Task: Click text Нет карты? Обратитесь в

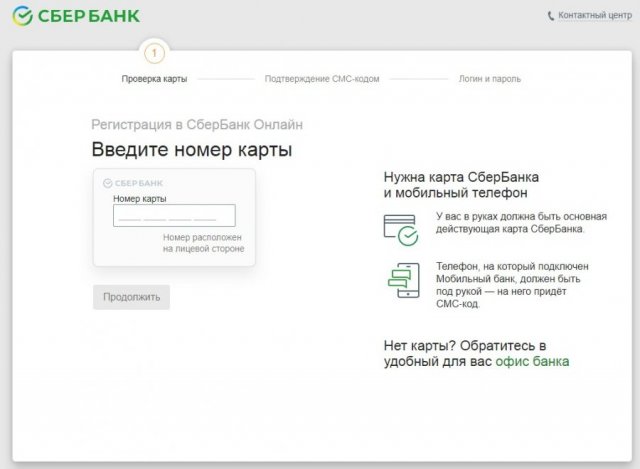Action: [465, 346]
